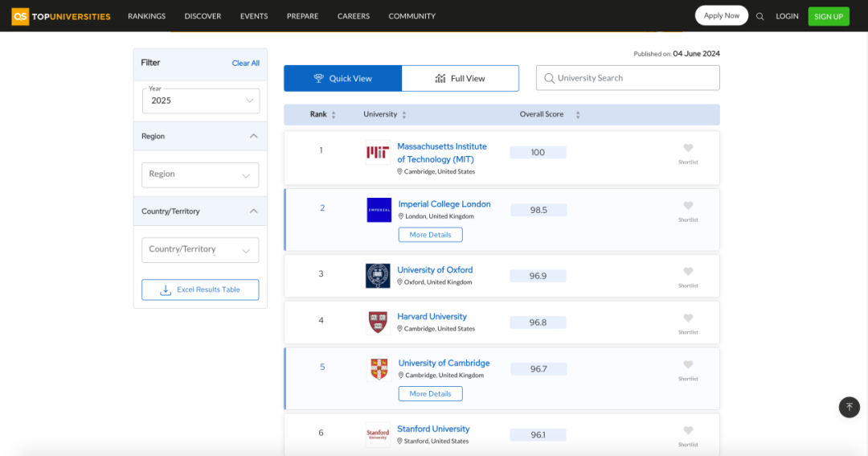Click the Imperial College London logo
This screenshot has height=456, width=868.
379,210
